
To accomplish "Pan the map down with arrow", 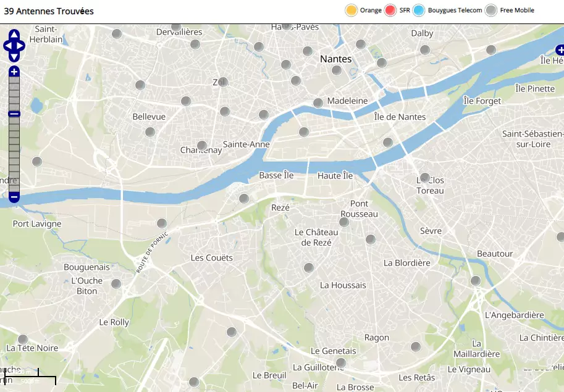I will (x=14, y=57).
